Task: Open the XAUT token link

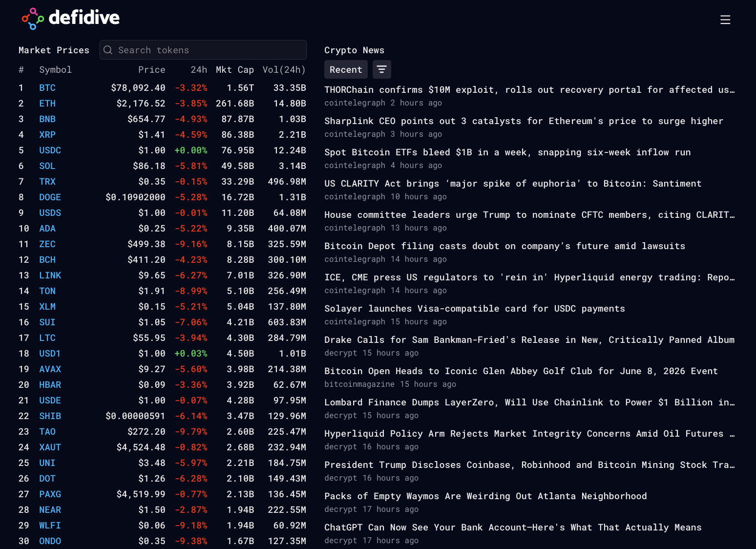Action: coord(50,447)
